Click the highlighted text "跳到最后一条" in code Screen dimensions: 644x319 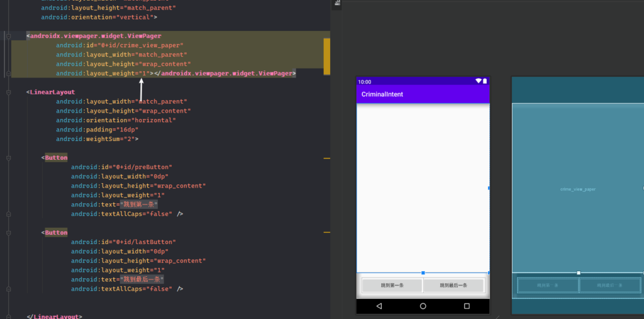click(142, 279)
